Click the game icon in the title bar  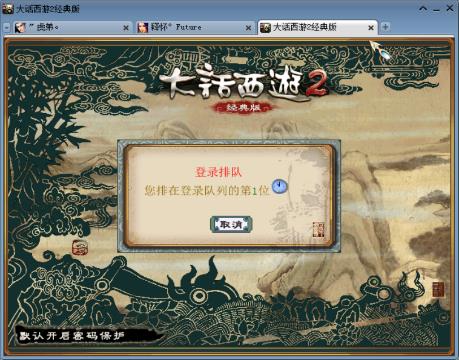click(x=8, y=9)
